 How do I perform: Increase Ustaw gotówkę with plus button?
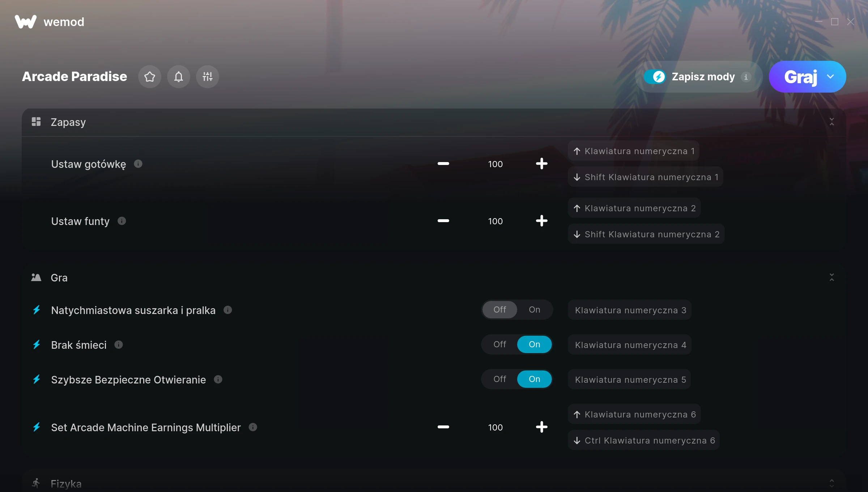coord(542,164)
